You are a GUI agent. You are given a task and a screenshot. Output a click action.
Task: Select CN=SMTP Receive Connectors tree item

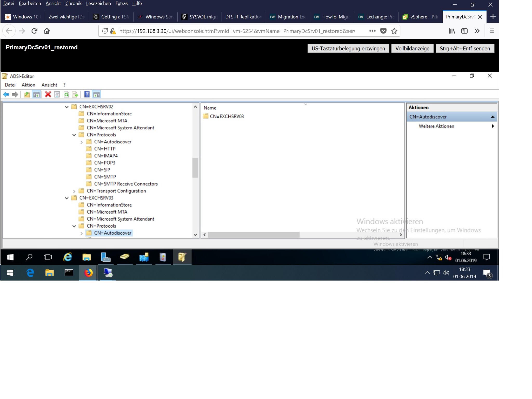click(126, 184)
